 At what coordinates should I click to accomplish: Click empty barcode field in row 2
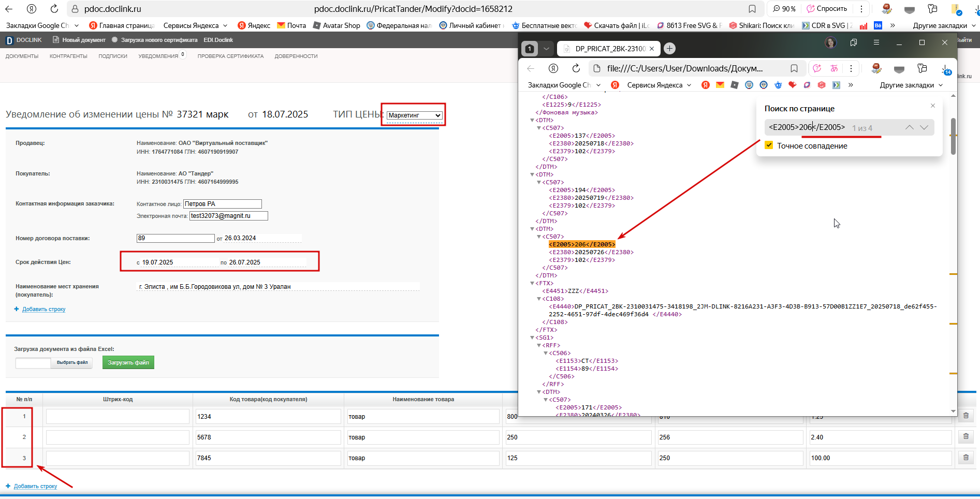coord(118,437)
